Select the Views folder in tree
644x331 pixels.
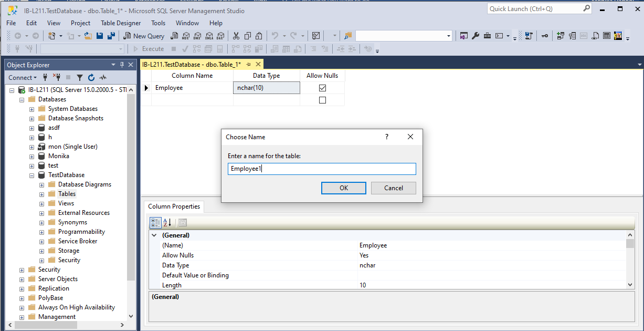[66, 203]
